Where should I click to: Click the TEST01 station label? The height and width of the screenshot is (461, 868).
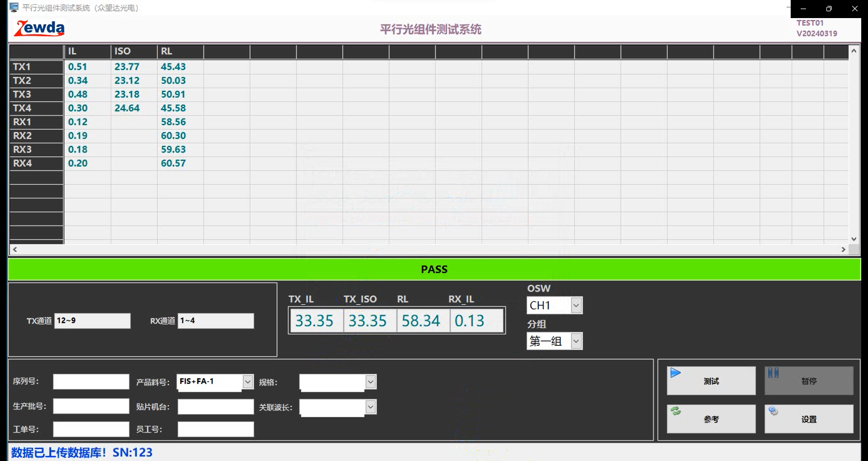(810, 23)
